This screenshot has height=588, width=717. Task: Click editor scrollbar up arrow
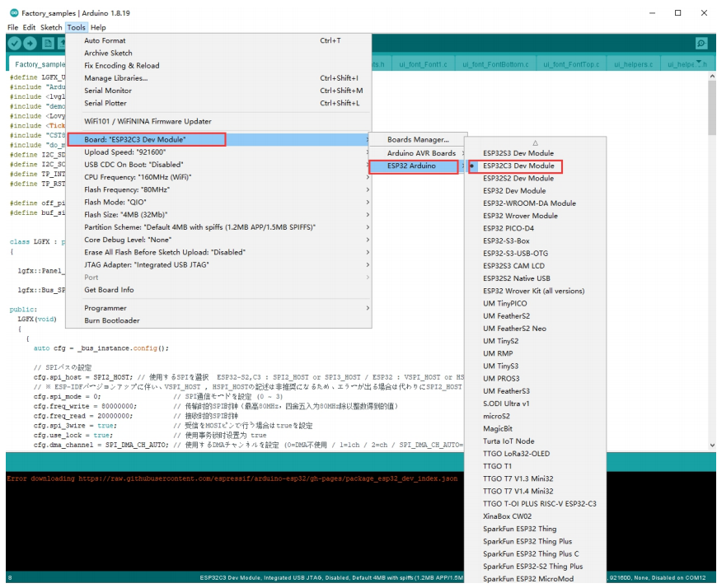(712, 77)
